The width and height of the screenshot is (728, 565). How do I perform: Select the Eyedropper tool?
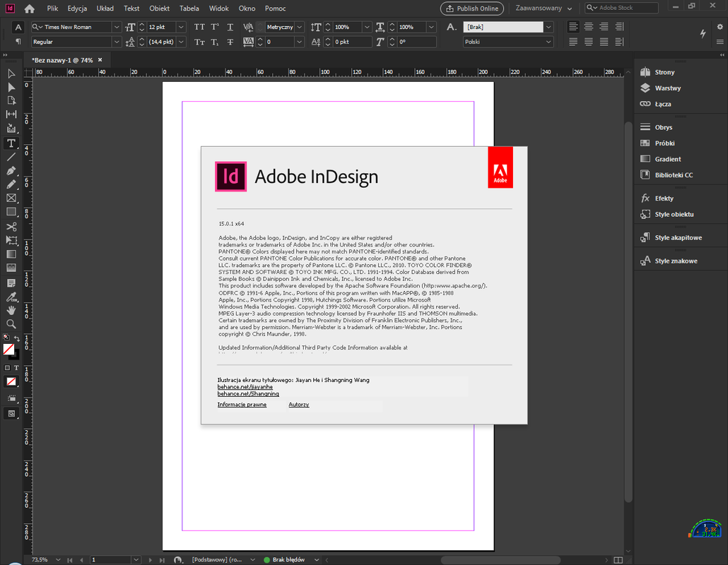tap(11, 297)
